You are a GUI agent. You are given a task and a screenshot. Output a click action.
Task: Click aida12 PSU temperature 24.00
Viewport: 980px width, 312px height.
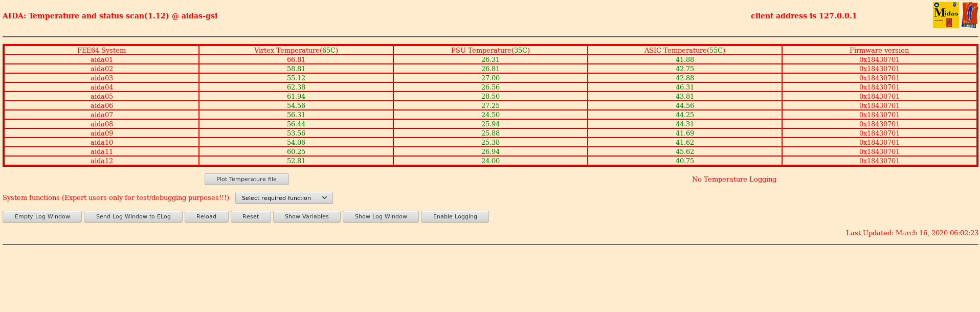(491, 161)
